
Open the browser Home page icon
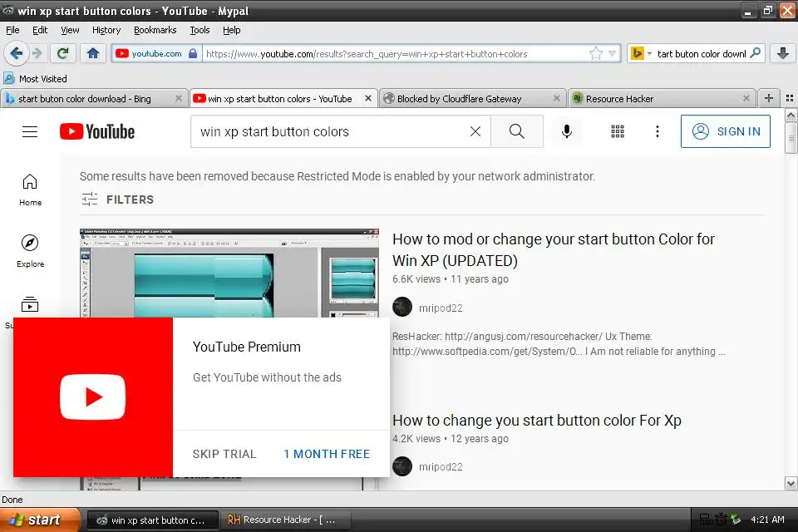92,53
